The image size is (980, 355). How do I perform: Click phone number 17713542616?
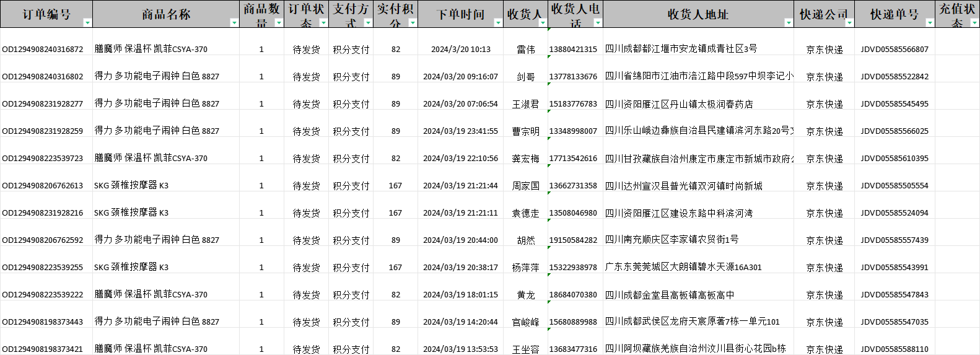click(573, 159)
